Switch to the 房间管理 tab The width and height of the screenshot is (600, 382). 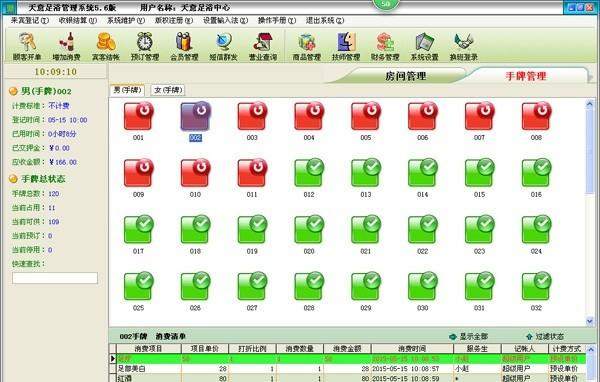405,76
